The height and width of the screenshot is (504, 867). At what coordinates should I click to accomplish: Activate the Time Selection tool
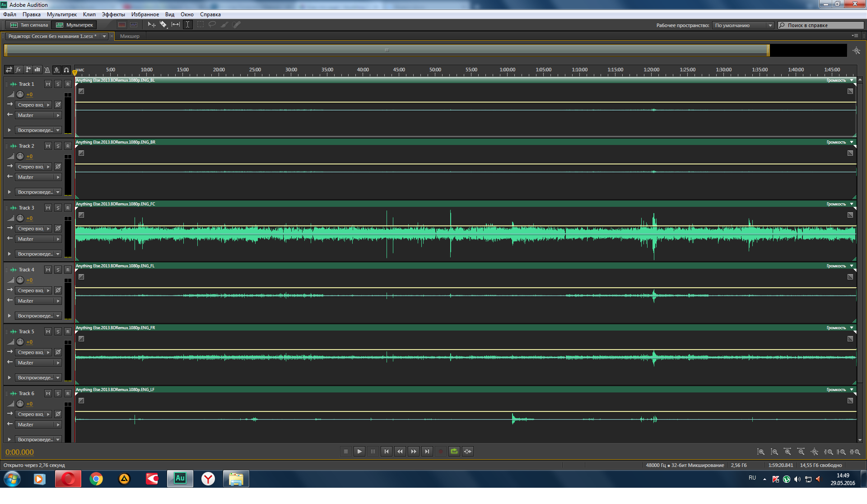(x=187, y=25)
